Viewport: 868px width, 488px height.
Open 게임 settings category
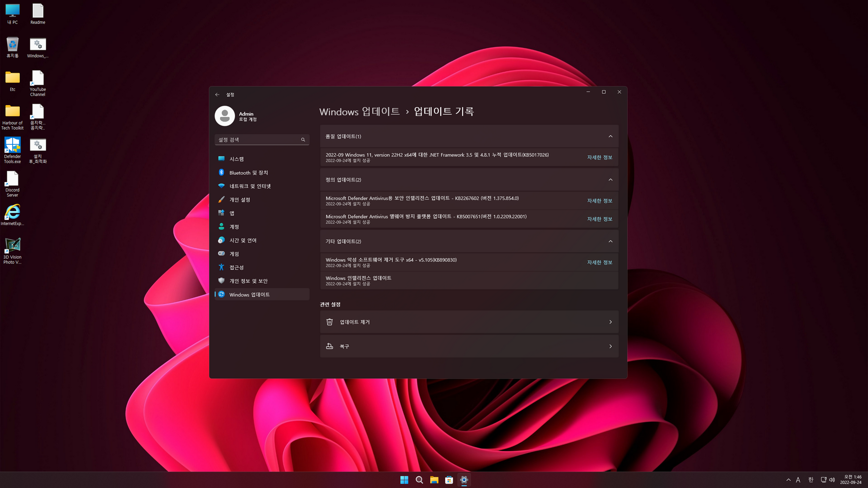pyautogui.click(x=262, y=254)
